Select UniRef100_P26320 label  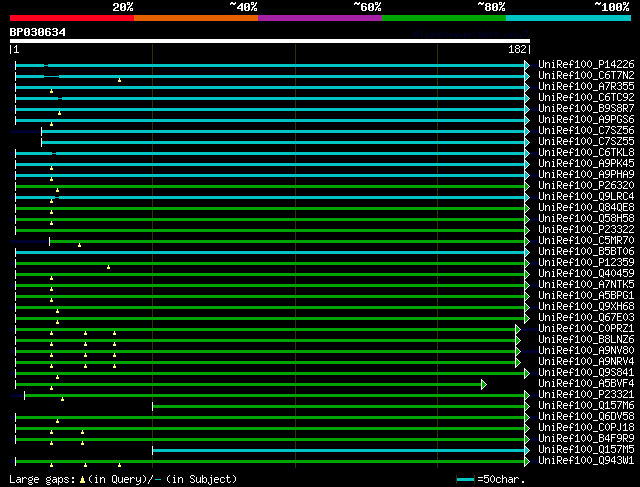[x=586, y=186]
